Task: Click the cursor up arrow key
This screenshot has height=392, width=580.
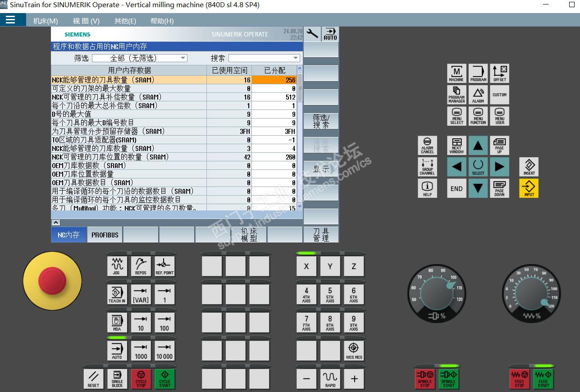Action: [478, 146]
